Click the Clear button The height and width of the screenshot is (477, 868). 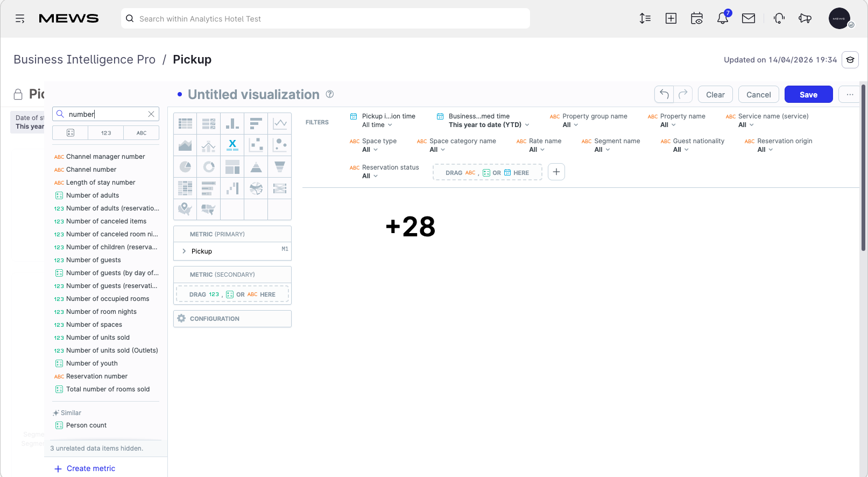(x=715, y=94)
